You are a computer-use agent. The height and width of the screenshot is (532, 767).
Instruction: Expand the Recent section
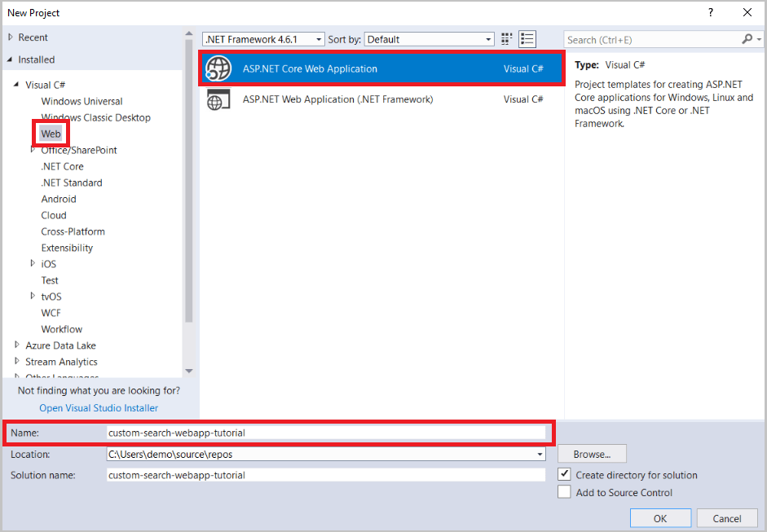point(11,37)
